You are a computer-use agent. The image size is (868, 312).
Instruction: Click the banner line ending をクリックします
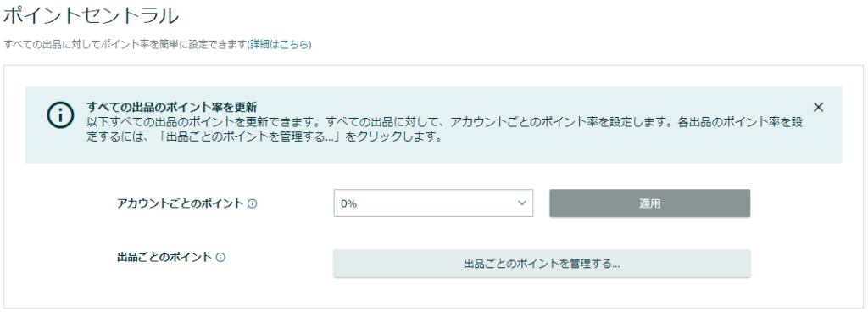(264, 137)
